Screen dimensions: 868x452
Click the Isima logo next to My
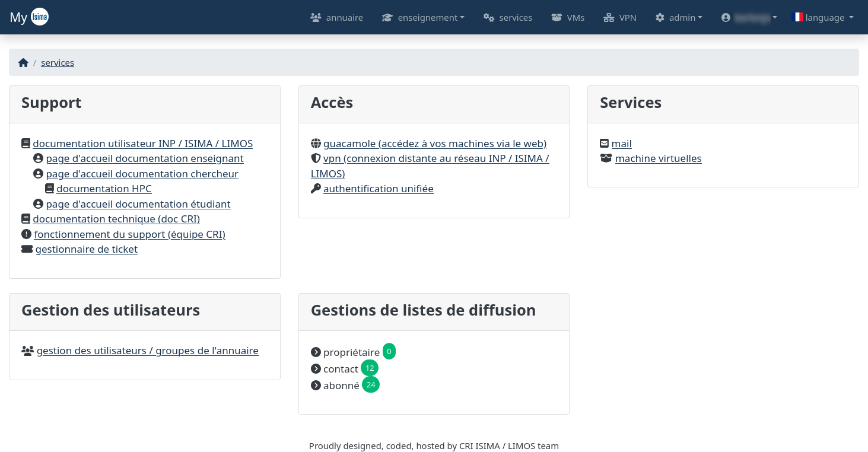[40, 17]
